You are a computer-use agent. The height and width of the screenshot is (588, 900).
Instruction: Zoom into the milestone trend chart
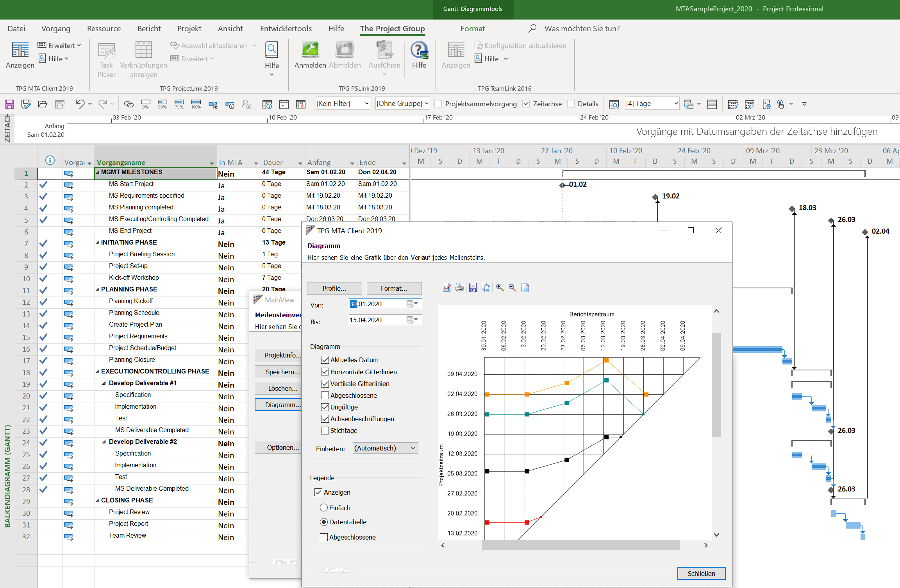coord(500,288)
